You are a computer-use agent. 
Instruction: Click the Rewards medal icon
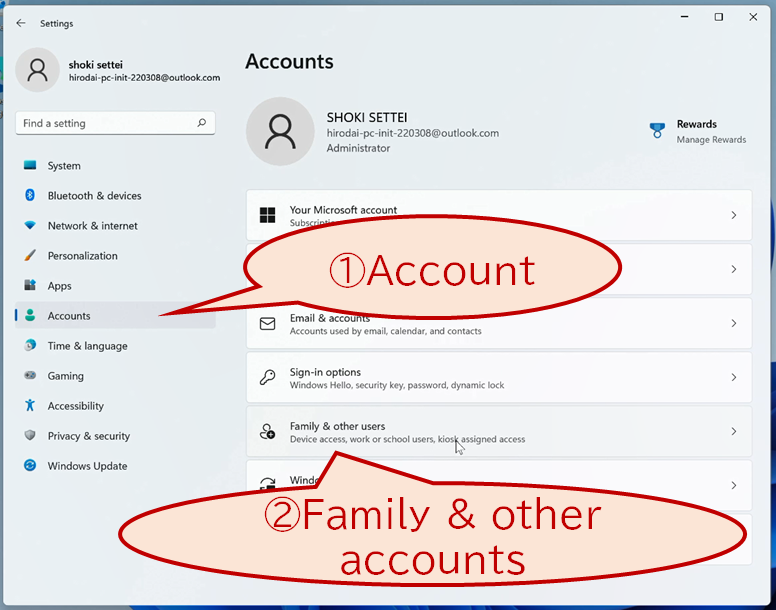pyautogui.click(x=657, y=131)
